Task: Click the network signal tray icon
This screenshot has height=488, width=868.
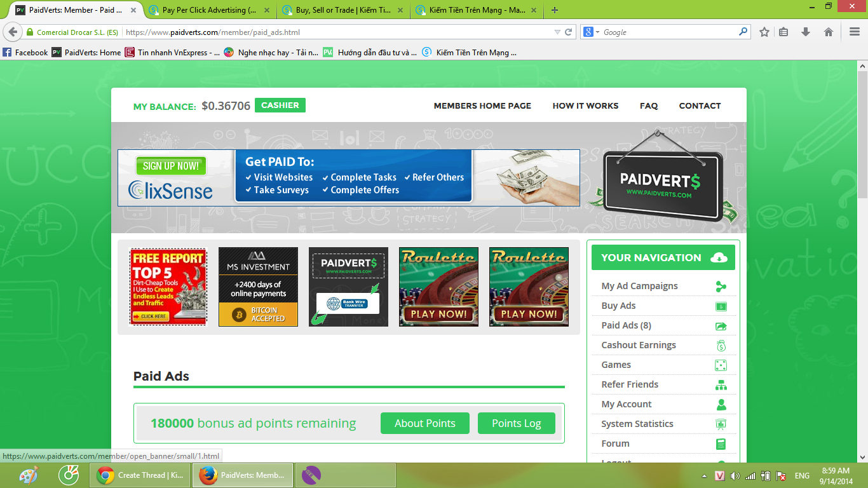Action: [x=750, y=476]
